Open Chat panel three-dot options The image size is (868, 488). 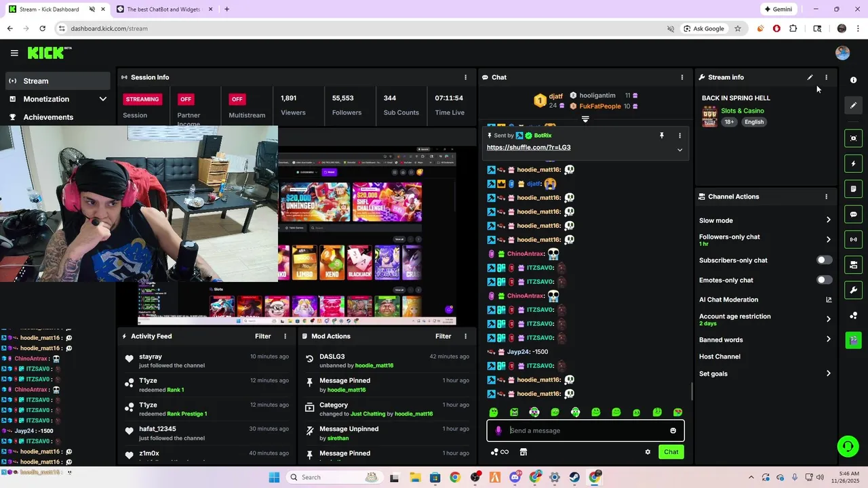click(682, 77)
